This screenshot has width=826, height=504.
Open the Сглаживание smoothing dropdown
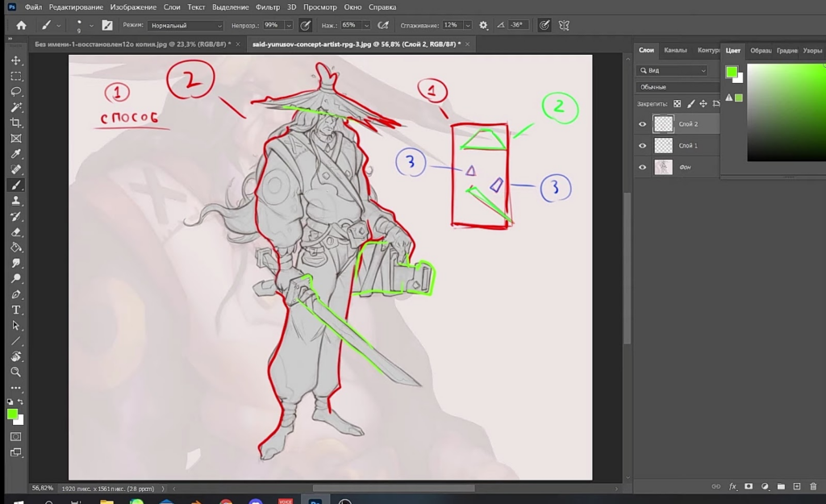pyautogui.click(x=468, y=25)
